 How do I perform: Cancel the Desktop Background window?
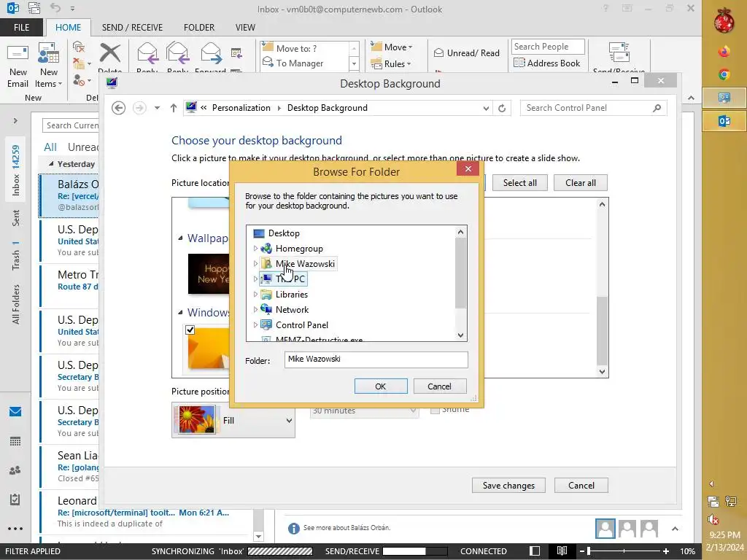pyautogui.click(x=581, y=485)
